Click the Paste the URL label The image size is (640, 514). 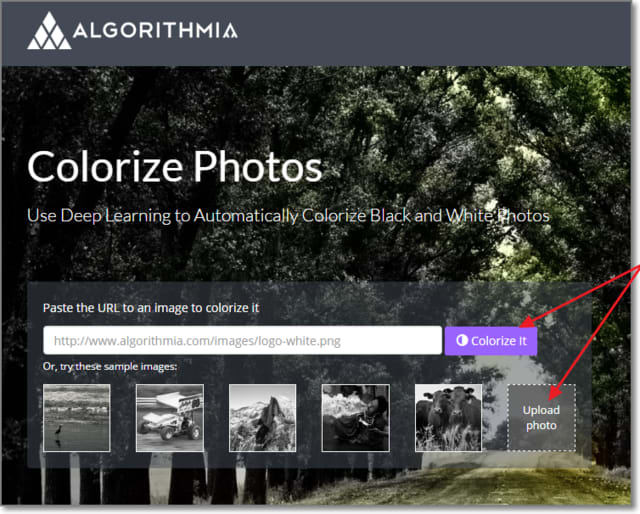[151, 308]
